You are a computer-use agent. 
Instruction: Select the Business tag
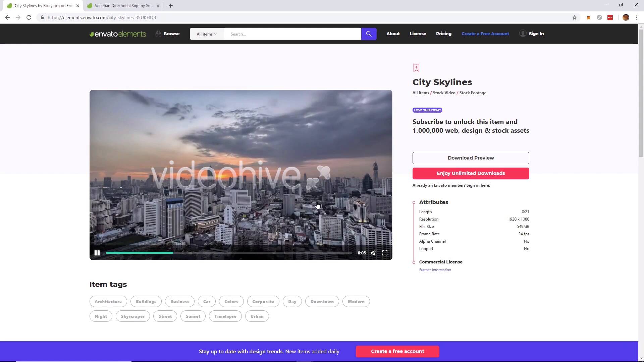pyautogui.click(x=179, y=301)
